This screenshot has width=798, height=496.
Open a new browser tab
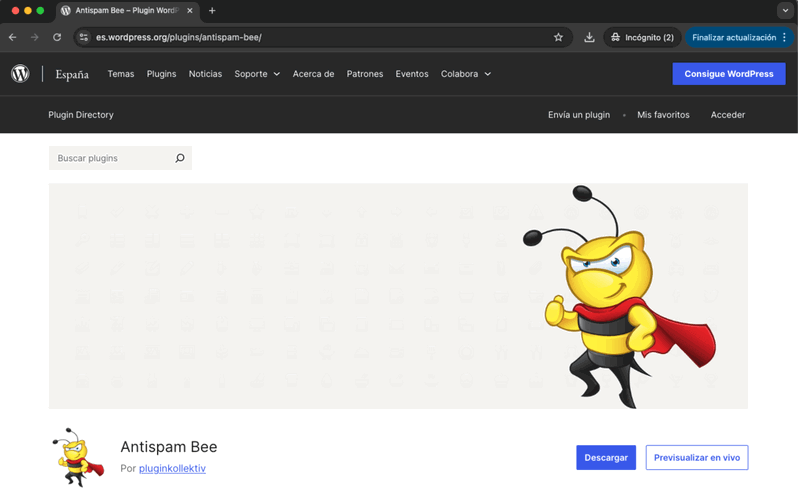tap(212, 11)
